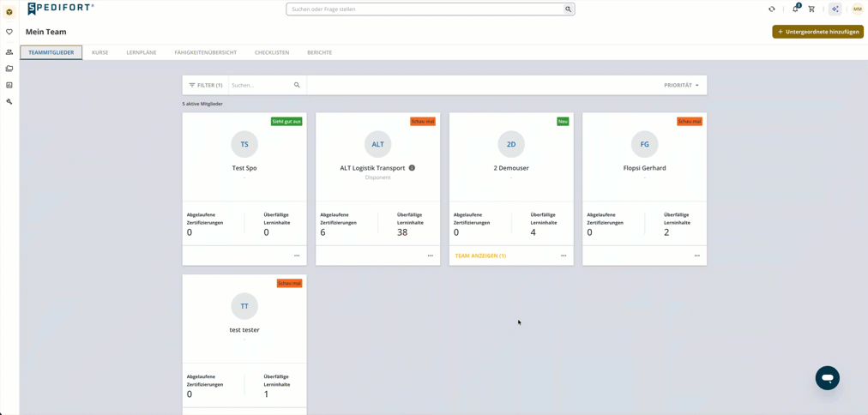
Task: Open the notifications bell
Action: click(x=795, y=9)
